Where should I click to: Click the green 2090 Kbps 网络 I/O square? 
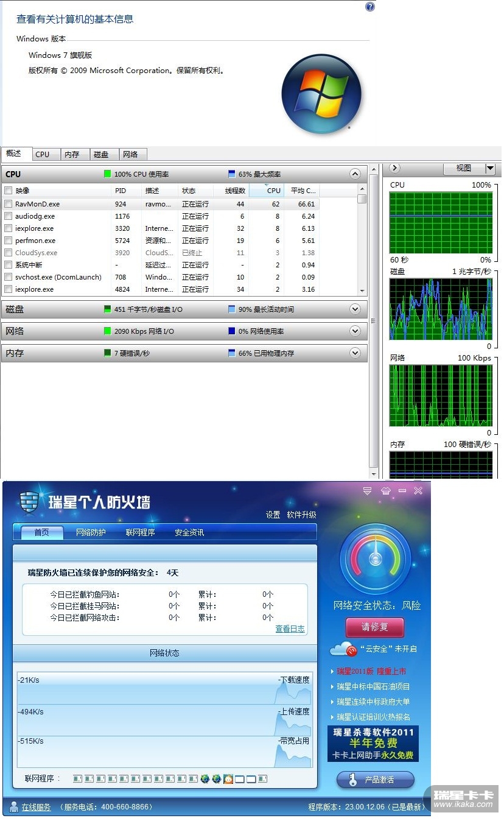(108, 331)
